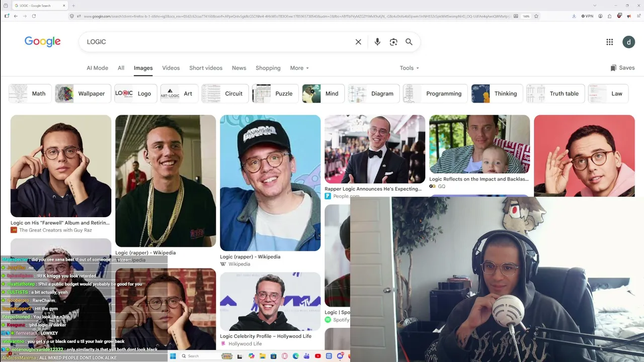Viewport: 644px width, 362px height.
Task: Open the Saves collection
Action: [x=622, y=68]
